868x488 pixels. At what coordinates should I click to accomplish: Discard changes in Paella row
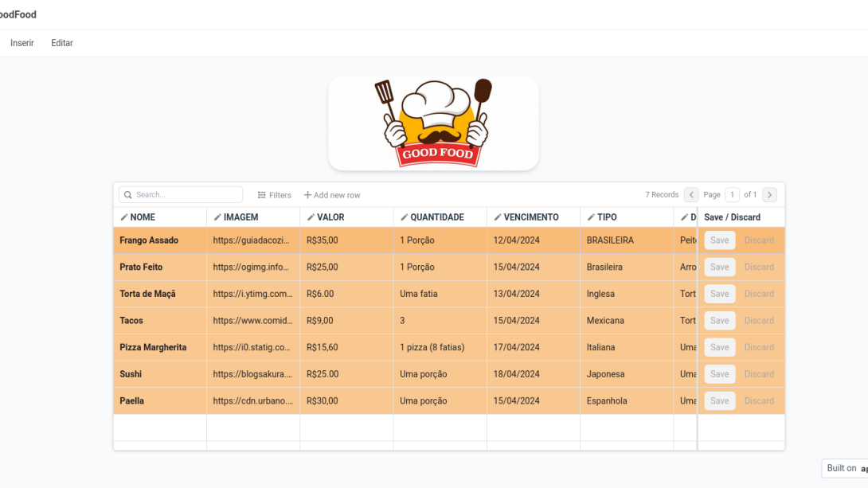759,400
